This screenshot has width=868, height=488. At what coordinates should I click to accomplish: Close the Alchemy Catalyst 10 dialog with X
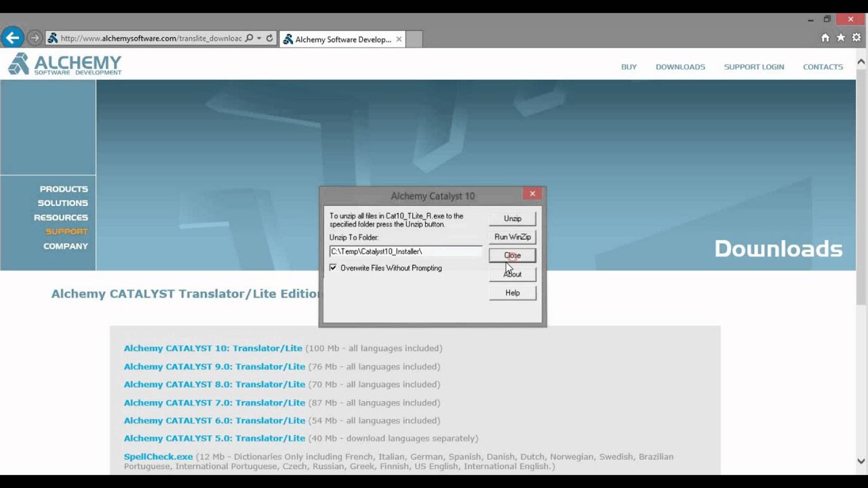click(532, 194)
